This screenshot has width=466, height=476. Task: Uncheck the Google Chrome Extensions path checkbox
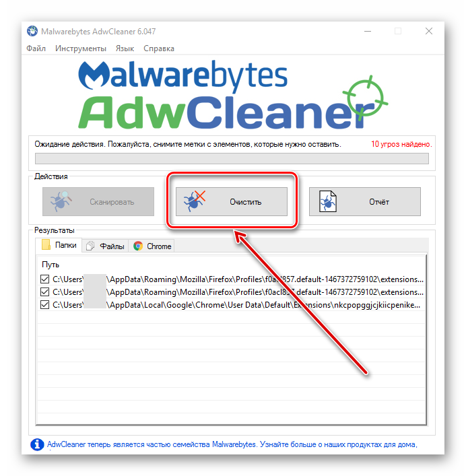[44, 304]
